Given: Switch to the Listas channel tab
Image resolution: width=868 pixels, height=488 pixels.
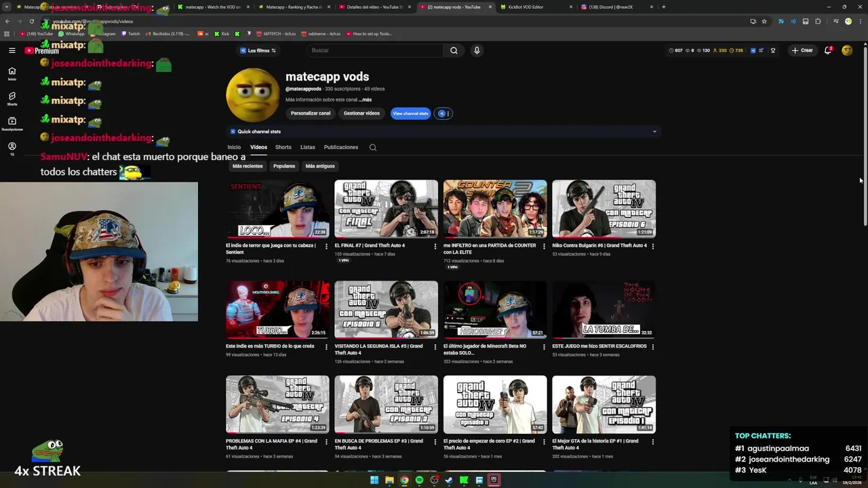Looking at the screenshot, I should click(308, 147).
